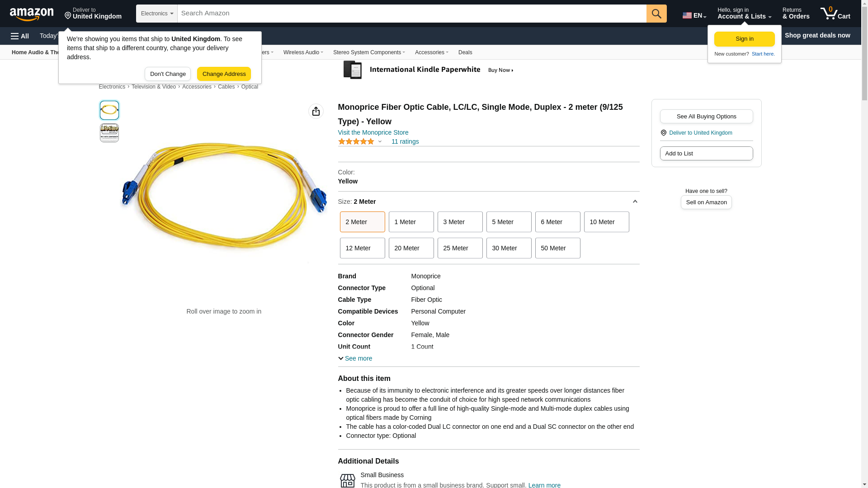
Task: Open the All hamburger menu
Action: 20,36
